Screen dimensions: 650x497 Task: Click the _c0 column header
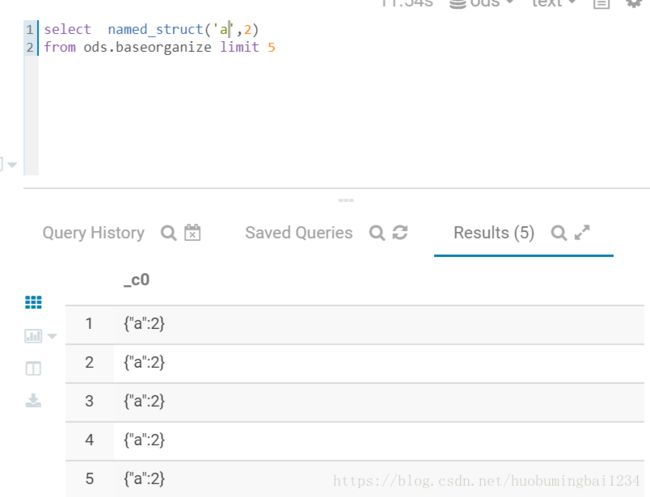click(137, 280)
